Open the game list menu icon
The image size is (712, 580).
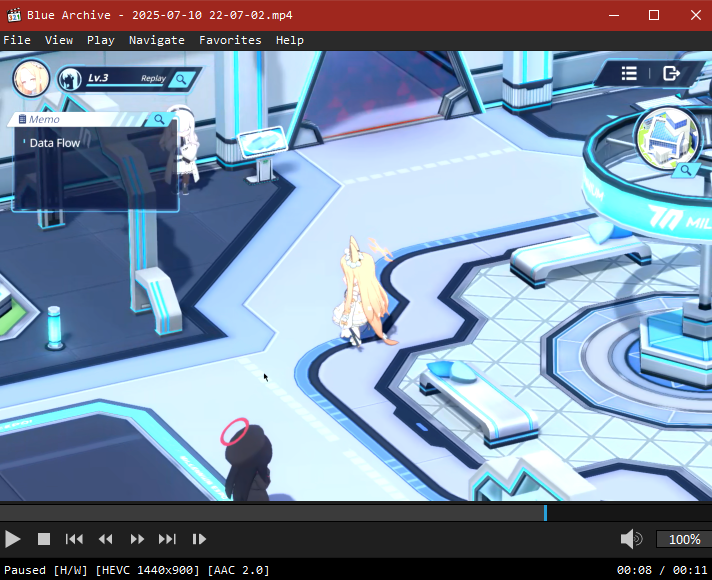[x=629, y=73]
